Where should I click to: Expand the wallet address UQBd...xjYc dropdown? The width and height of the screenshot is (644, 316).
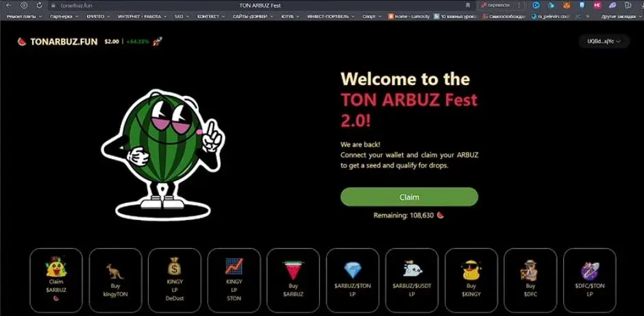[x=604, y=41]
